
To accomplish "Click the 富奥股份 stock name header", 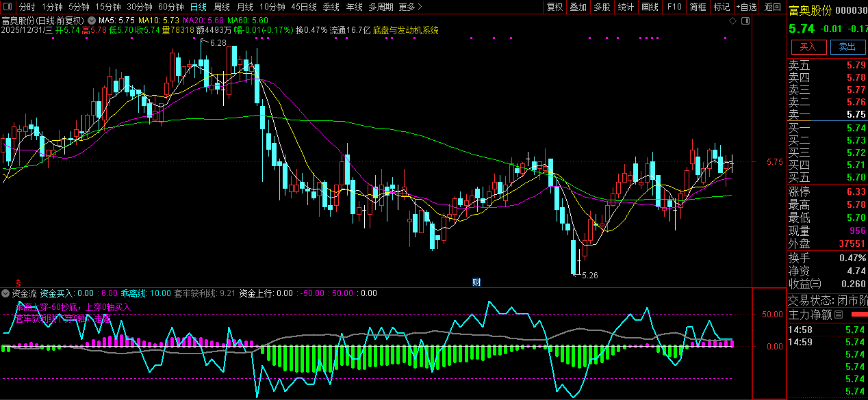I will click(810, 10).
